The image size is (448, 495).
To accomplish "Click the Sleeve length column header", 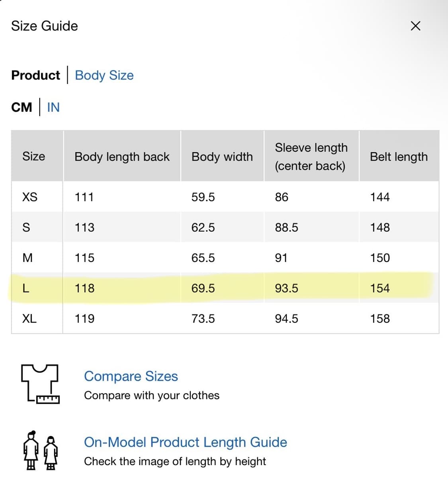I will click(311, 157).
